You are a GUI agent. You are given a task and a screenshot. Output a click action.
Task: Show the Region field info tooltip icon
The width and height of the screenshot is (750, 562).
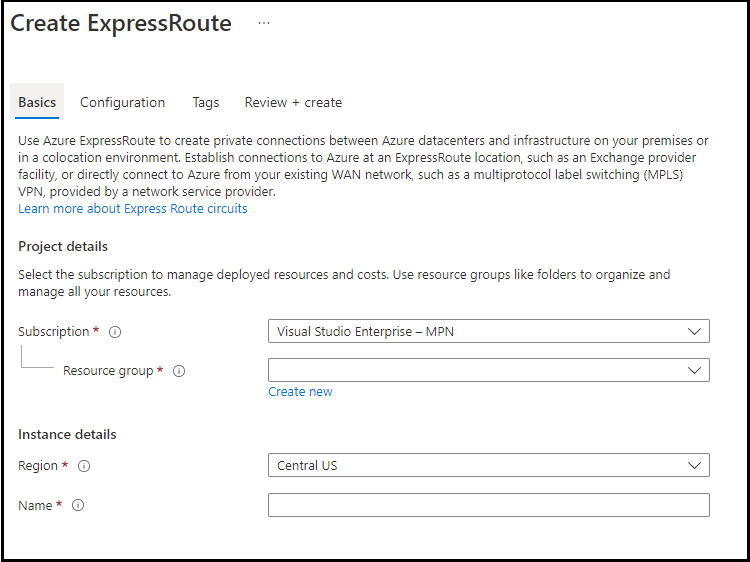tap(84, 466)
